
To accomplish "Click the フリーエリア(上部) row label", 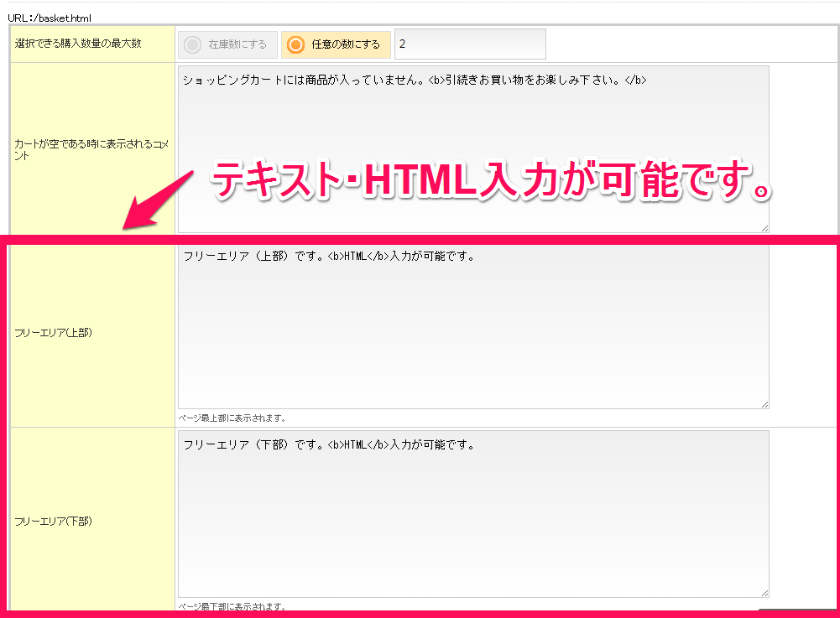I will pyautogui.click(x=53, y=333).
